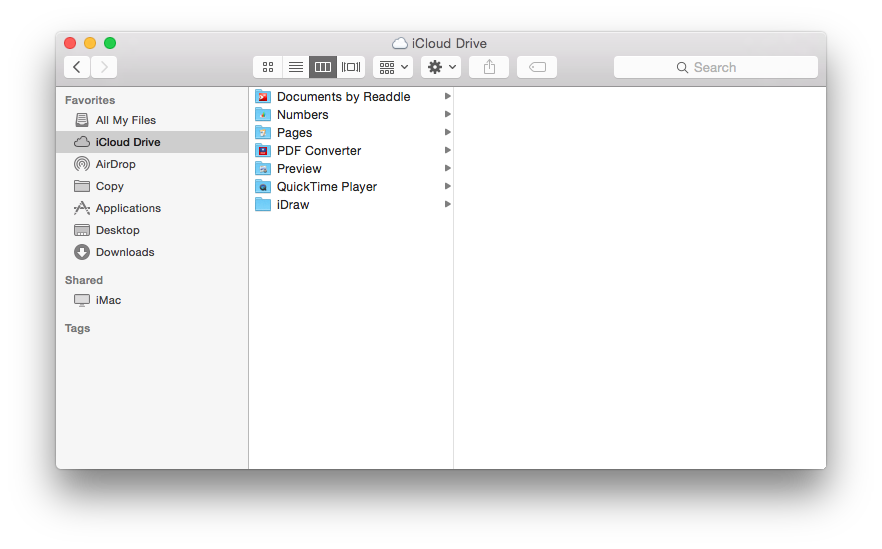882x549 pixels.
Task: Click the Edit Tags toolbar button
Action: 537,67
